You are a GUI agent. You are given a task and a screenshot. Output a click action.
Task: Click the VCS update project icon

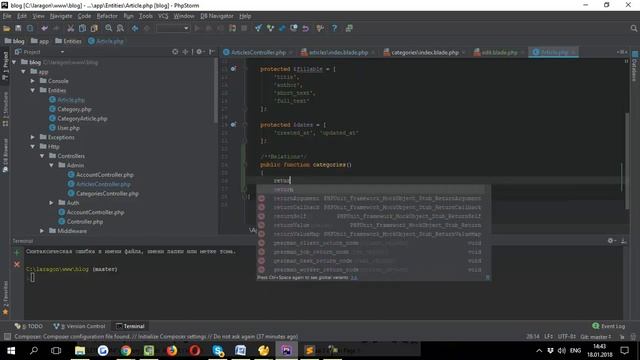(x=258, y=28)
